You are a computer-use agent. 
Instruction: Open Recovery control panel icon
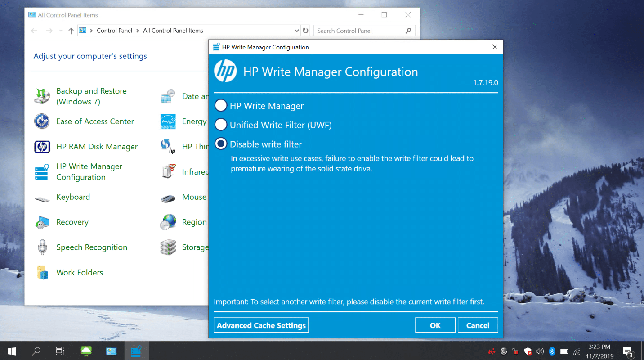[42, 222]
